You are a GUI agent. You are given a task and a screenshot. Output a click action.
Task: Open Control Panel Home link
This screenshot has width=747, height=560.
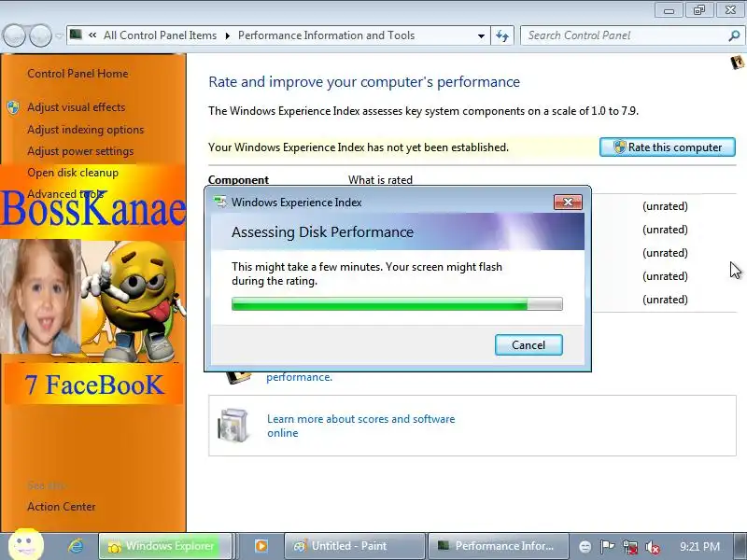[x=78, y=74]
